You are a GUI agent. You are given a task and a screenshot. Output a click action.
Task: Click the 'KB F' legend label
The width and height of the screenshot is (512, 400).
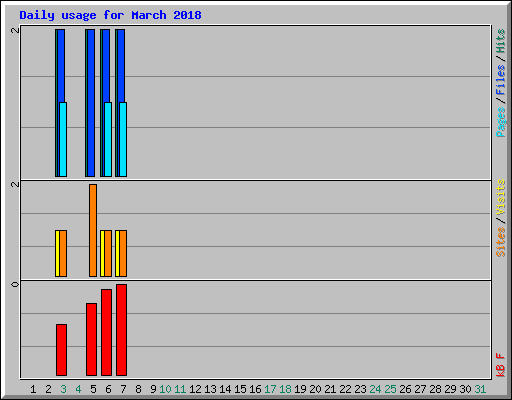point(501,365)
